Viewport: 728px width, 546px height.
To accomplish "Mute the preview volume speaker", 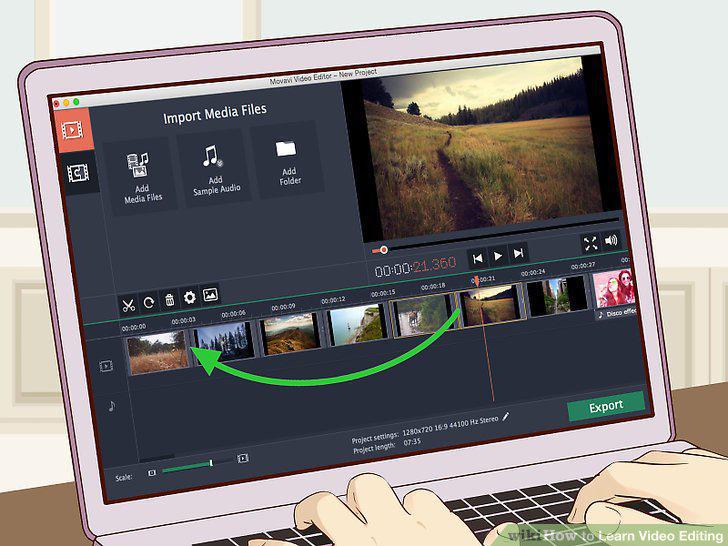I will [x=611, y=240].
